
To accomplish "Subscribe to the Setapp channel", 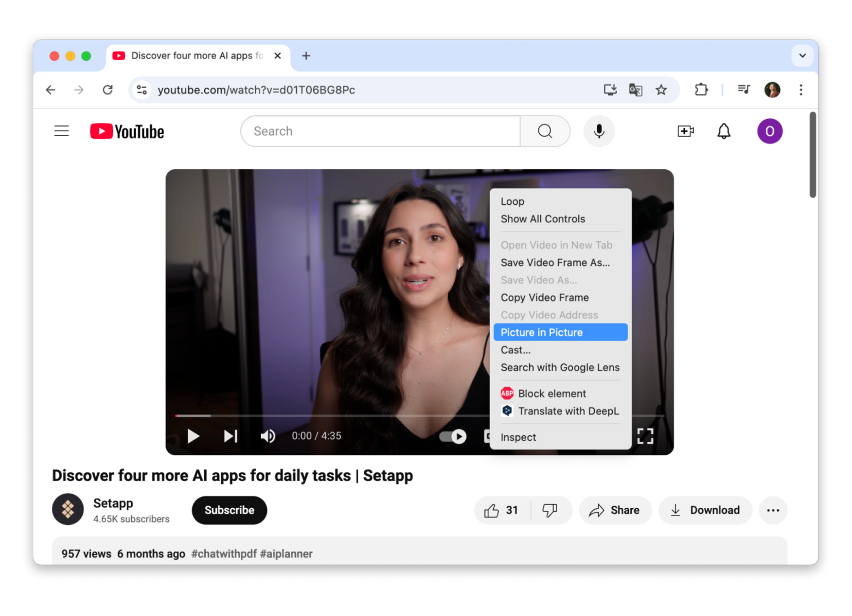I will click(x=229, y=510).
